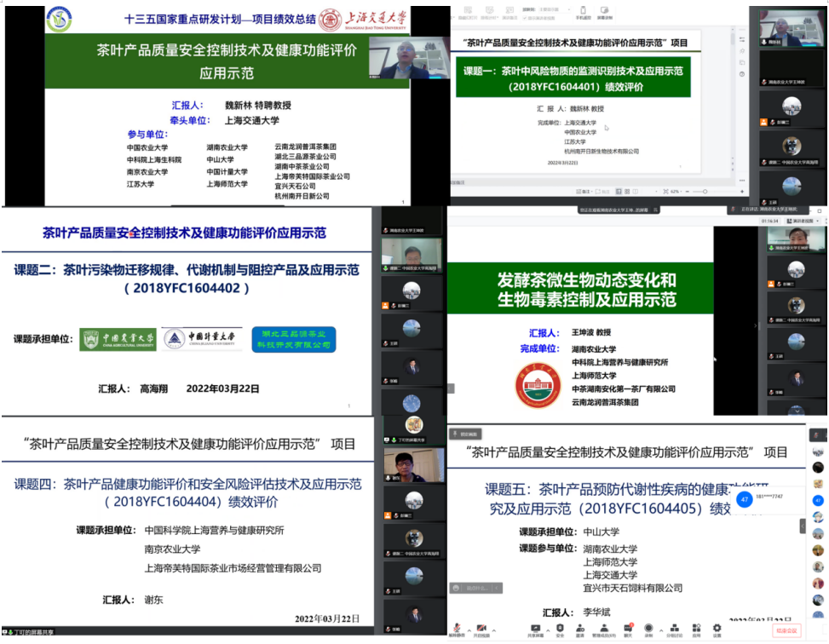Unmute the microphone in the meeting toolbar

click(457, 630)
